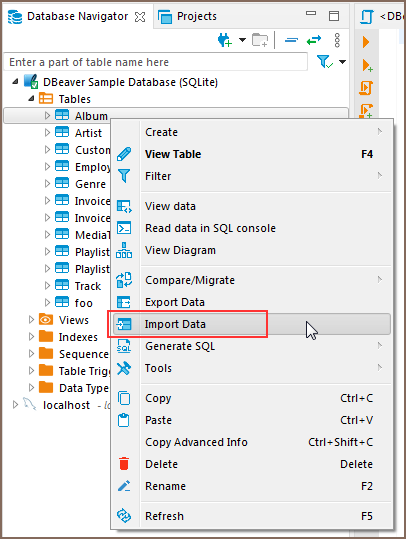Open the dropdown arrow beside the filter funnel

(x=342, y=62)
